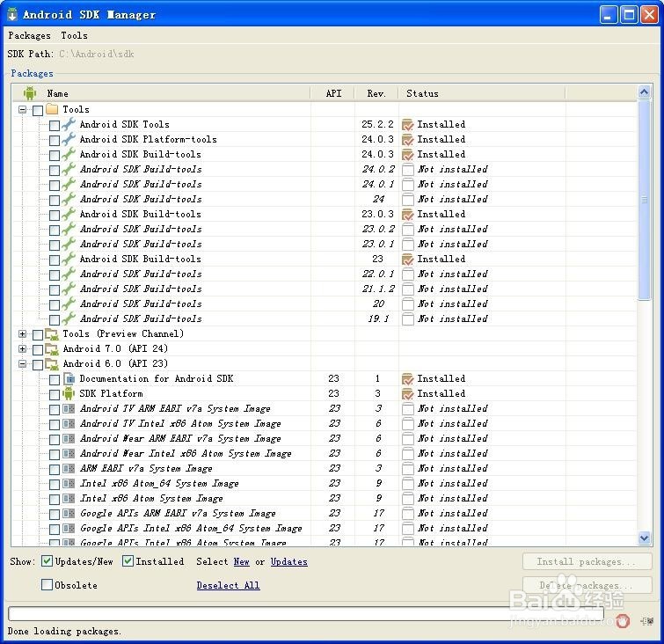The image size is (664, 644).
Task: Click the Android SDK Manager title bar icon
Action: pos(12,14)
